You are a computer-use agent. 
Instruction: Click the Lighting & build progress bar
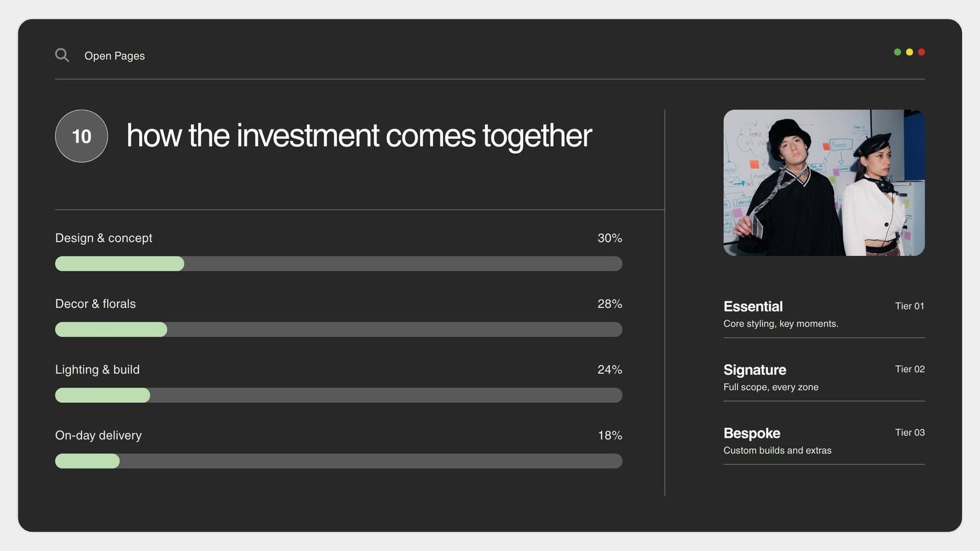click(339, 395)
